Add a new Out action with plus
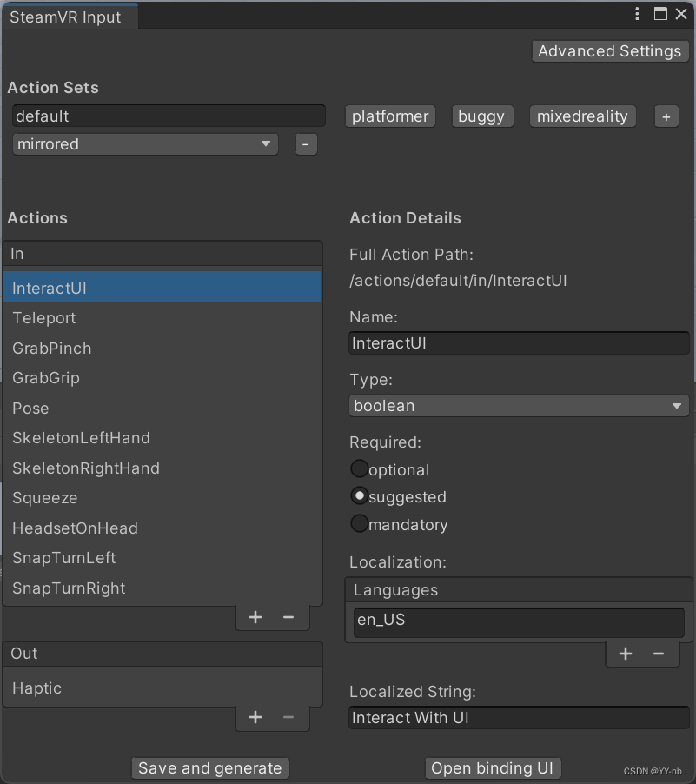The width and height of the screenshot is (696, 784). point(255,717)
